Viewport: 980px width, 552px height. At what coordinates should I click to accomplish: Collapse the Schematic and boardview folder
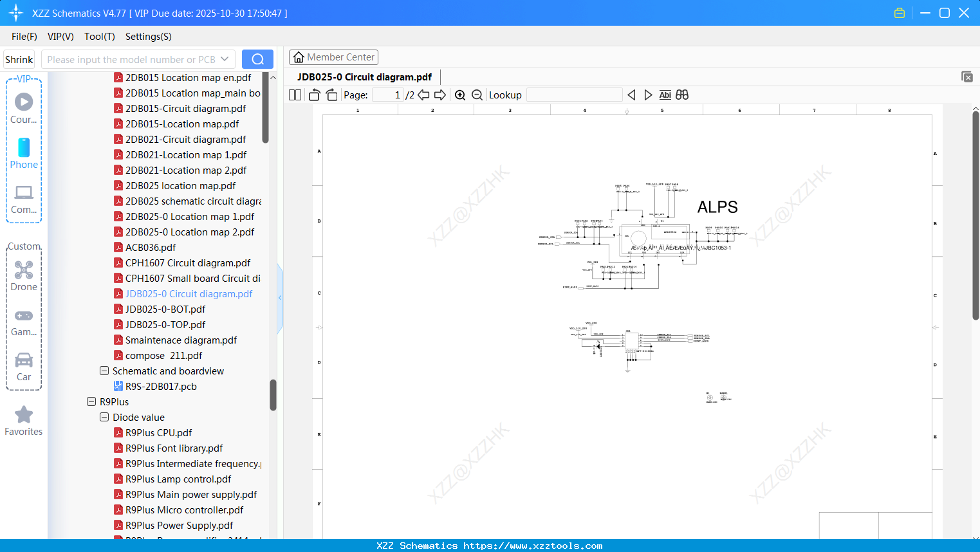click(x=104, y=371)
